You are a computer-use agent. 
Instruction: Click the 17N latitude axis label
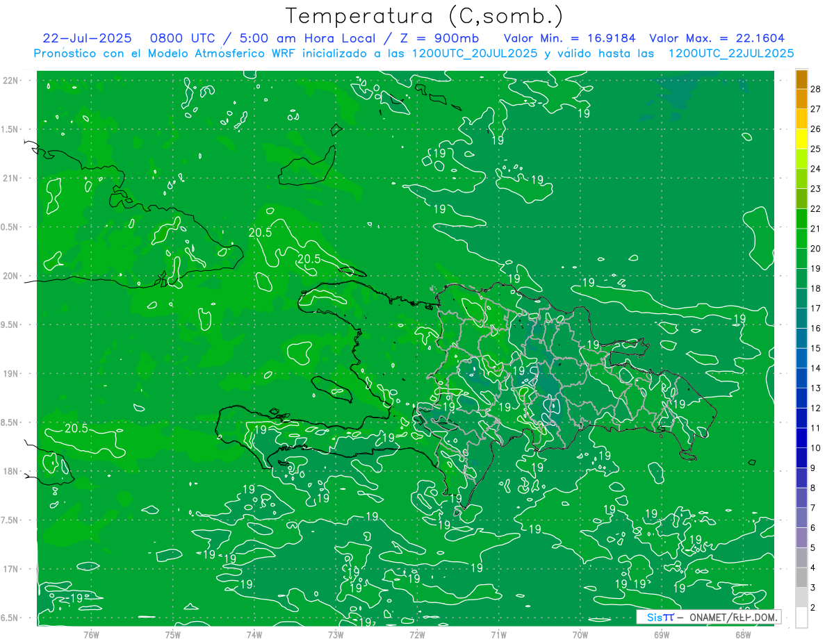coord(10,569)
